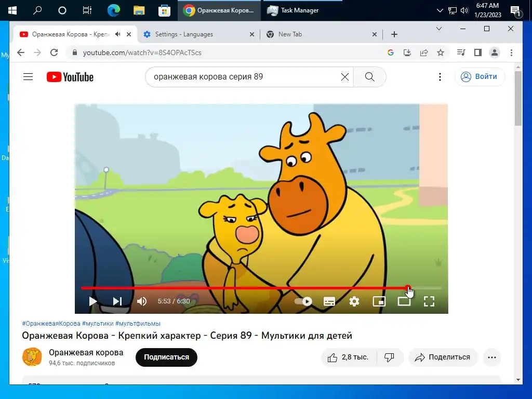Screen dimensions: 532x399
Task: Open Chrome profile avatar menu
Action: tap(495, 52)
